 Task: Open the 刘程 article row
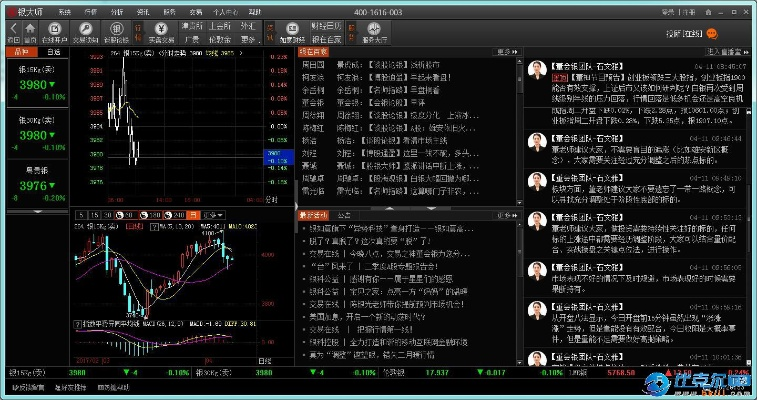[x=391, y=153]
